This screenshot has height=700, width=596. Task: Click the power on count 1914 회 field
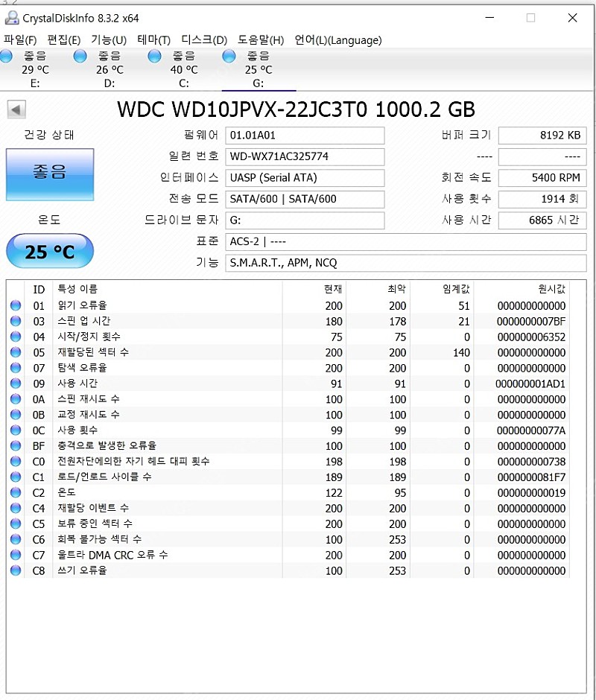[542, 199]
